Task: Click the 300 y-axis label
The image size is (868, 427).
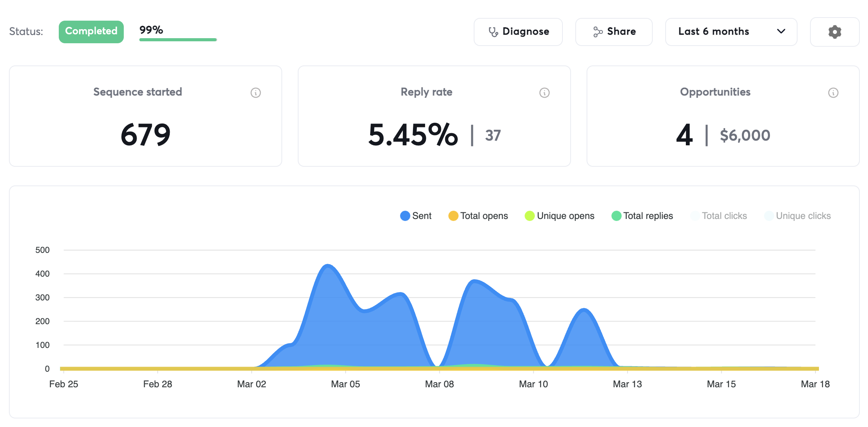Action: pos(42,298)
